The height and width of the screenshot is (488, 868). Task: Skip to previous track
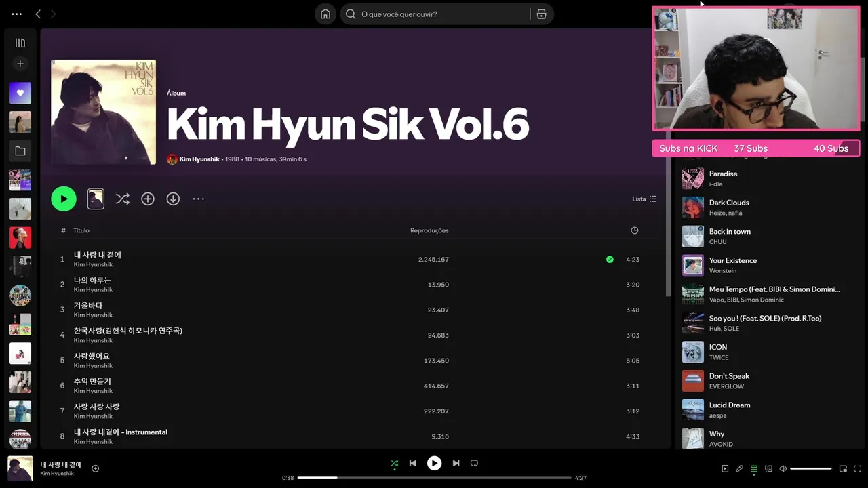click(412, 463)
